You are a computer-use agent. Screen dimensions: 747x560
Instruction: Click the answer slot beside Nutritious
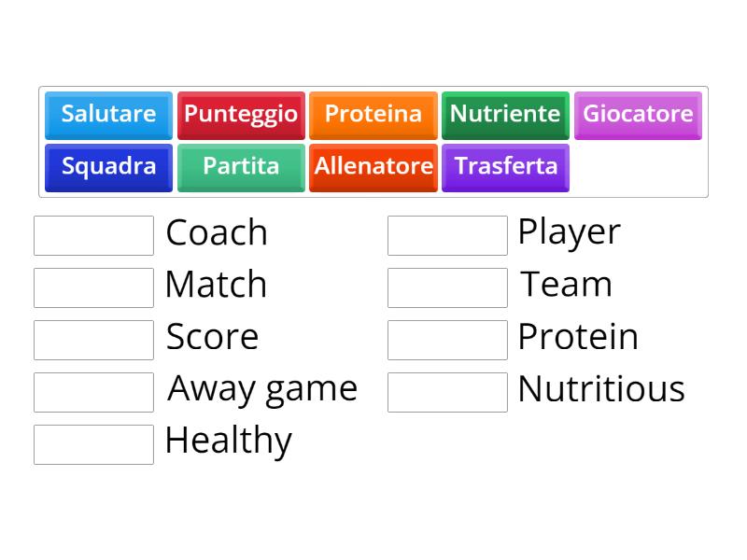(x=446, y=391)
